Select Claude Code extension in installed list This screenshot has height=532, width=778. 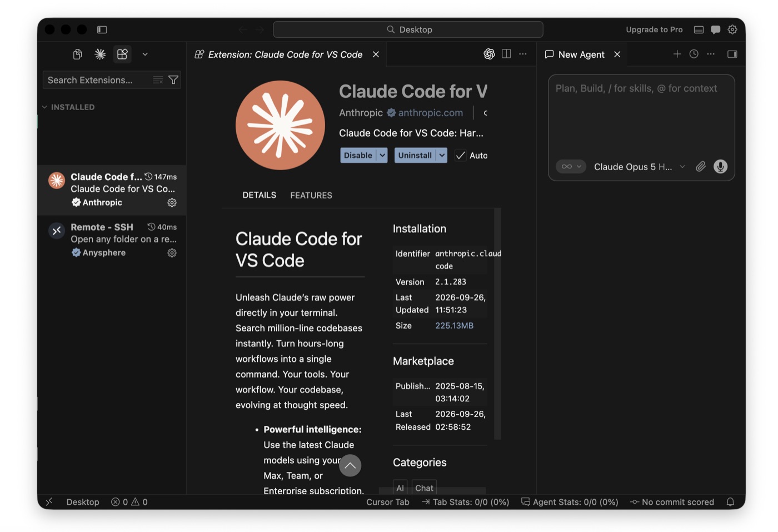click(x=112, y=190)
